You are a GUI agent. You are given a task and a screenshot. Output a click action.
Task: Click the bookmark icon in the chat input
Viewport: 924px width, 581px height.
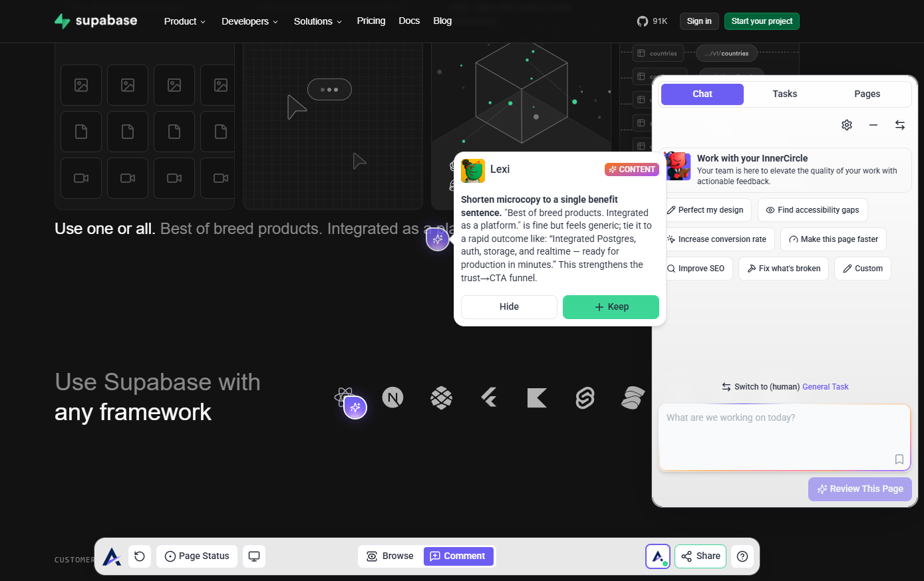coord(899,459)
